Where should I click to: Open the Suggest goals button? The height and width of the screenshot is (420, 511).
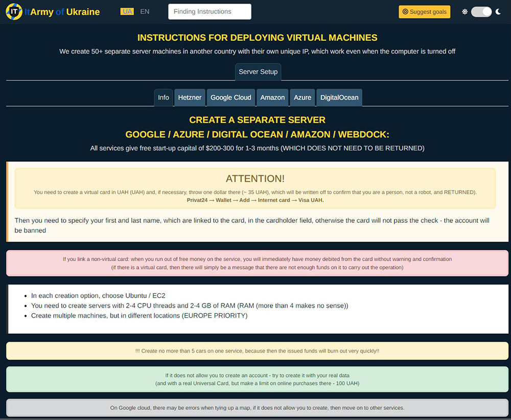coord(424,12)
